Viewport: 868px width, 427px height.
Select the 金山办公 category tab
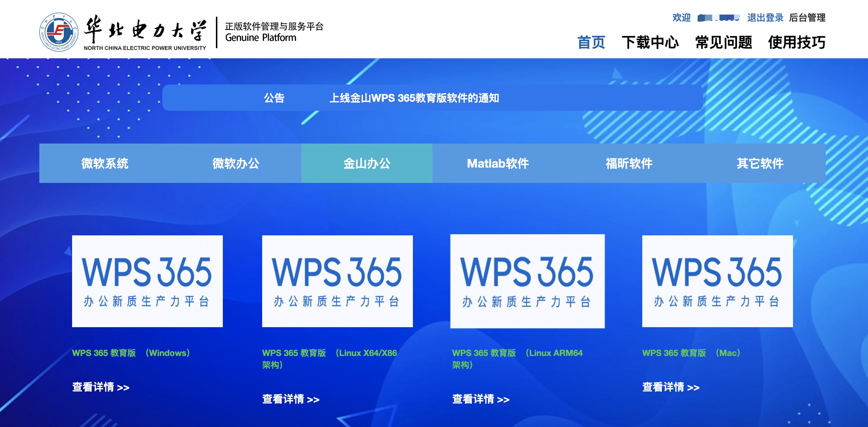tap(367, 163)
